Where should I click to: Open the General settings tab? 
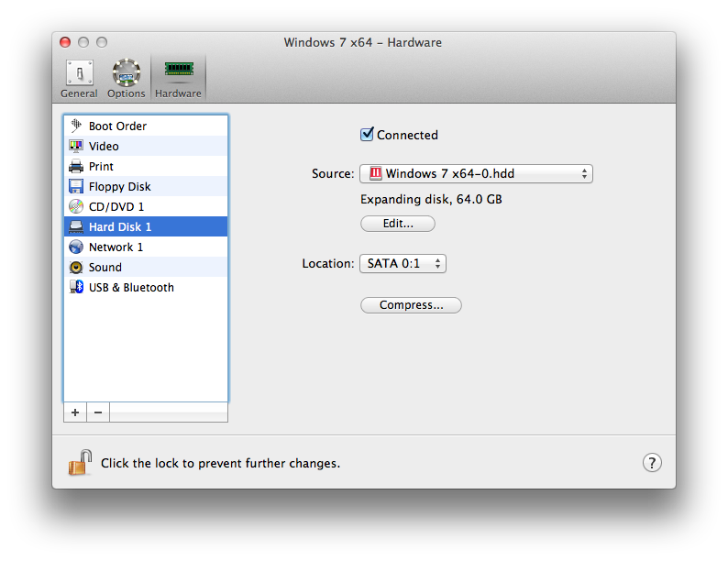(79, 79)
